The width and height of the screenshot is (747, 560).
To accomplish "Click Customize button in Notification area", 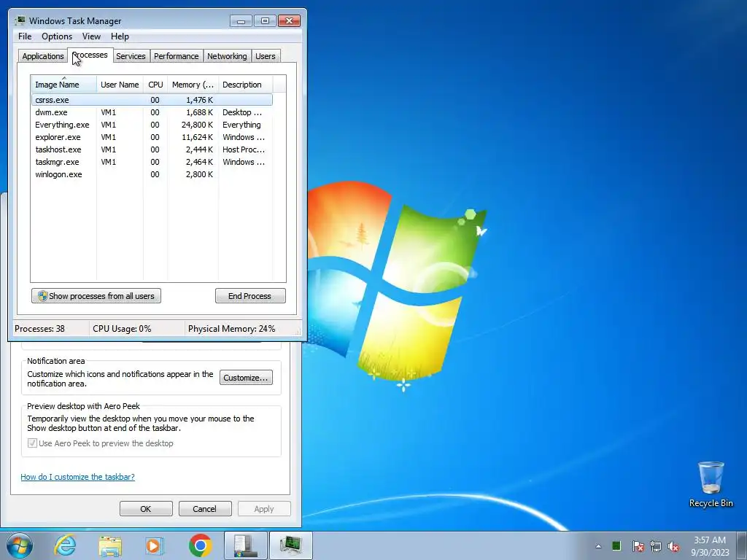I will tap(246, 378).
